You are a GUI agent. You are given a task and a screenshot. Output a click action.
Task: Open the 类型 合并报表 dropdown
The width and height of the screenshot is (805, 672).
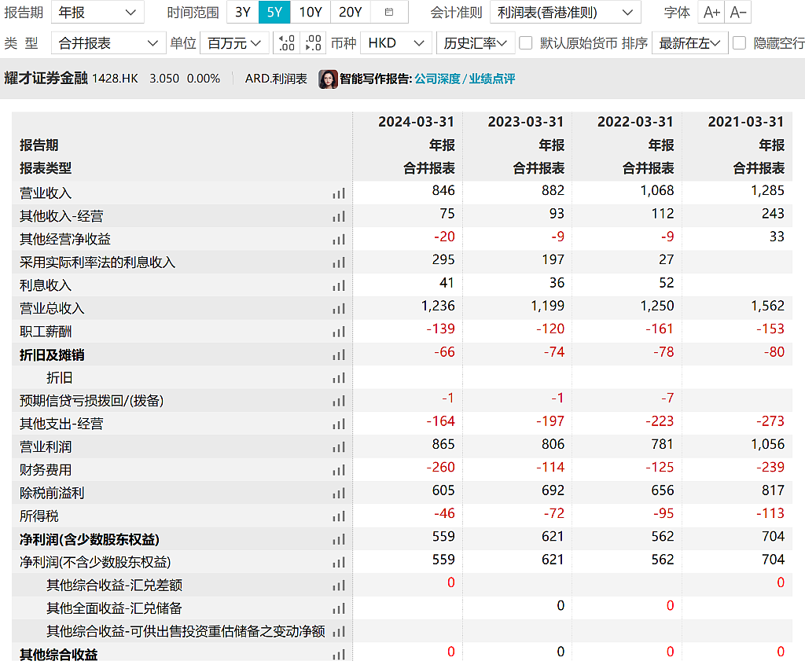click(x=108, y=43)
